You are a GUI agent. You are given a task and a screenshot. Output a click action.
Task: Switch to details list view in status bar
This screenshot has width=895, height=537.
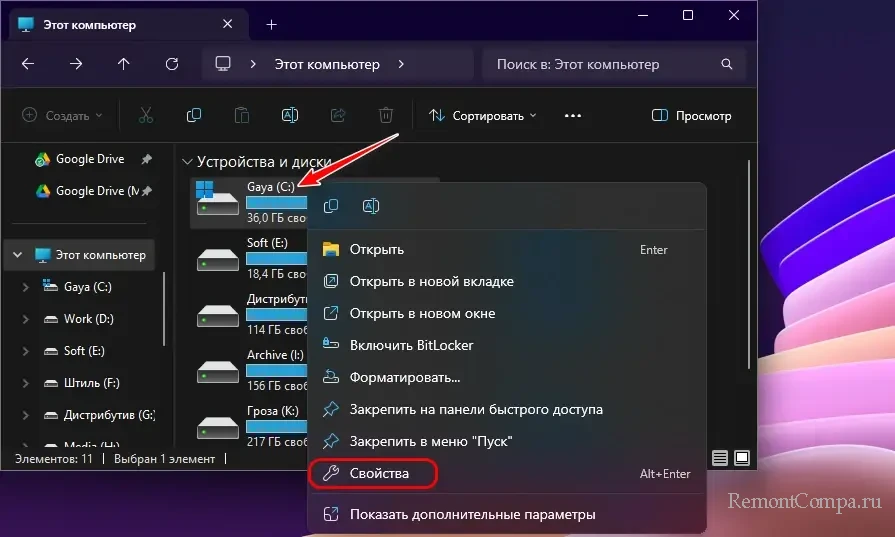click(x=719, y=458)
